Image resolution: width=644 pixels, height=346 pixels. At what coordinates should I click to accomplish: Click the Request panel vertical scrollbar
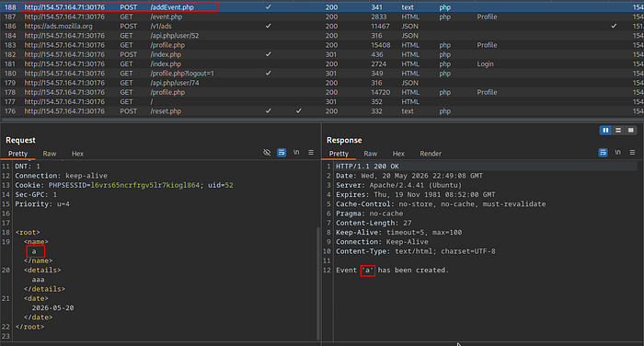click(x=318, y=283)
